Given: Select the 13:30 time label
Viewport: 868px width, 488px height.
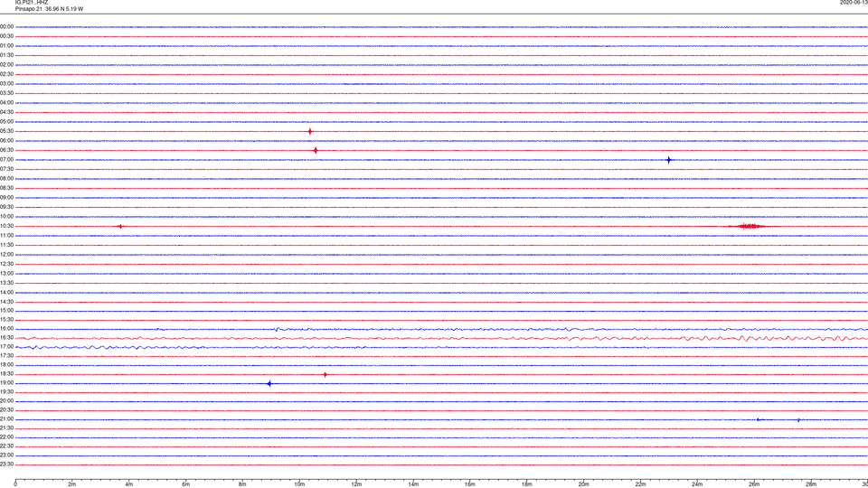Looking at the screenshot, I should click(7, 283).
